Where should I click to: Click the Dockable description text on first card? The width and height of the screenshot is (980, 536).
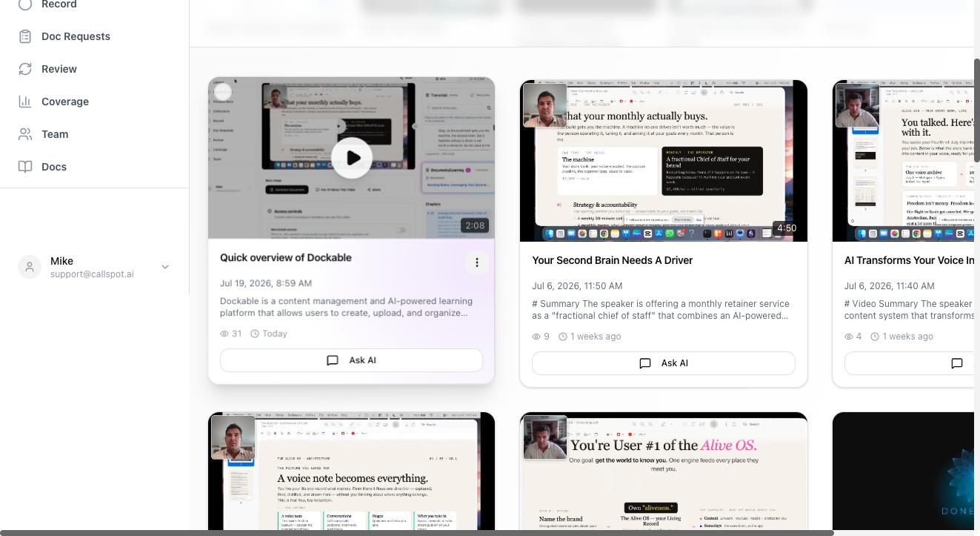346,307
